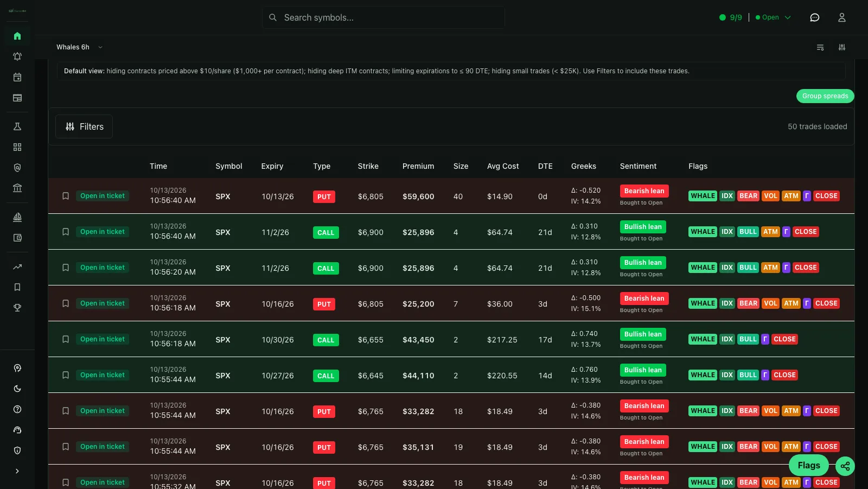This screenshot has width=868, height=489.
Task: Click the Bullish lean badge on $44,110 trade
Action: click(x=643, y=370)
